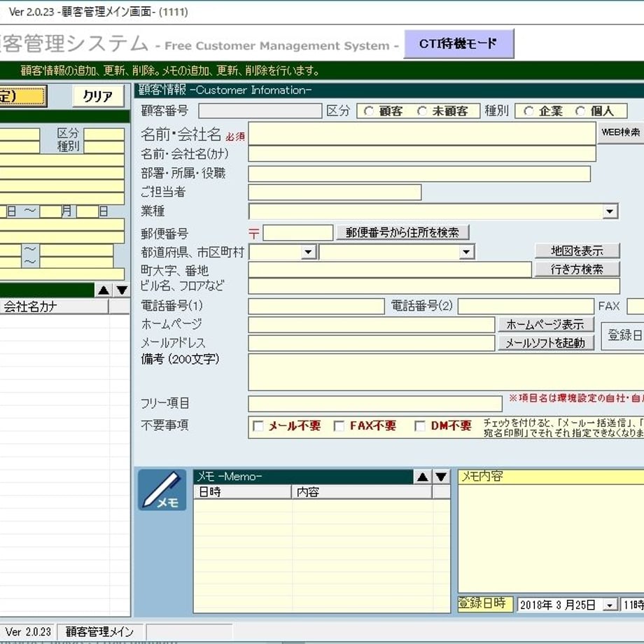Click the 郵便番号 input field
This screenshot has height=644, width=644.
coord(297,232)
